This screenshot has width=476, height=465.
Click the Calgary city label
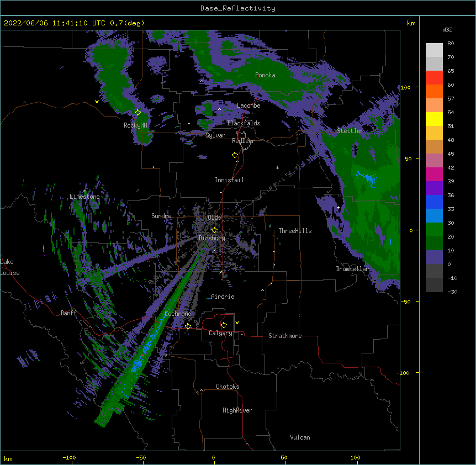(220, 333)
